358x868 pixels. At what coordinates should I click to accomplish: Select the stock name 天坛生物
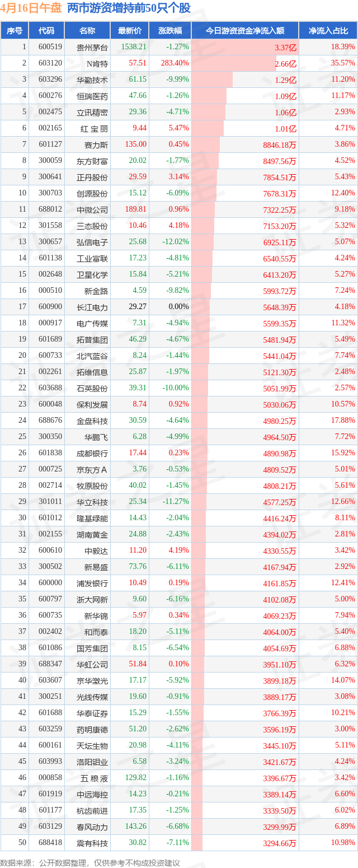pyautogui.click(x=92, y=745)
